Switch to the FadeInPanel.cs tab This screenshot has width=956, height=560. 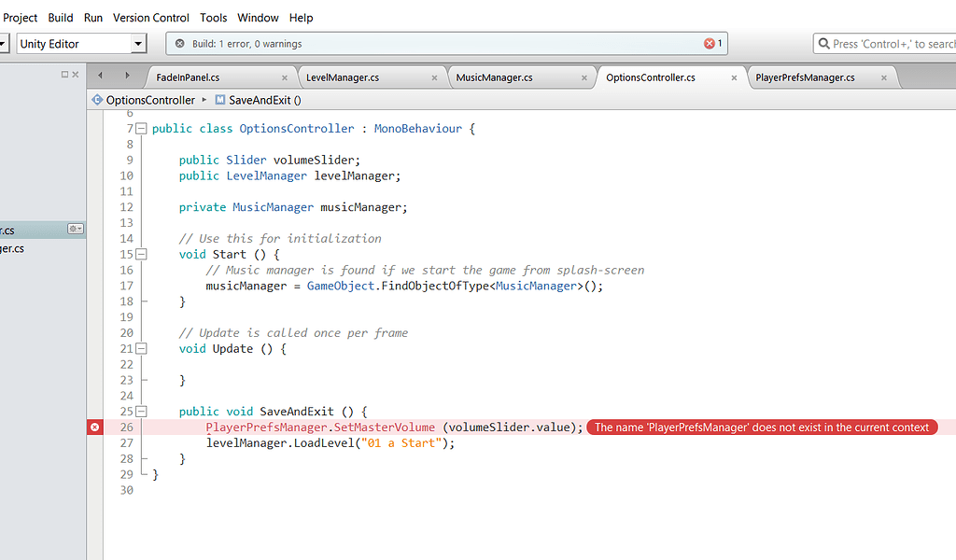pyautogui.click(x=188, y=77)
